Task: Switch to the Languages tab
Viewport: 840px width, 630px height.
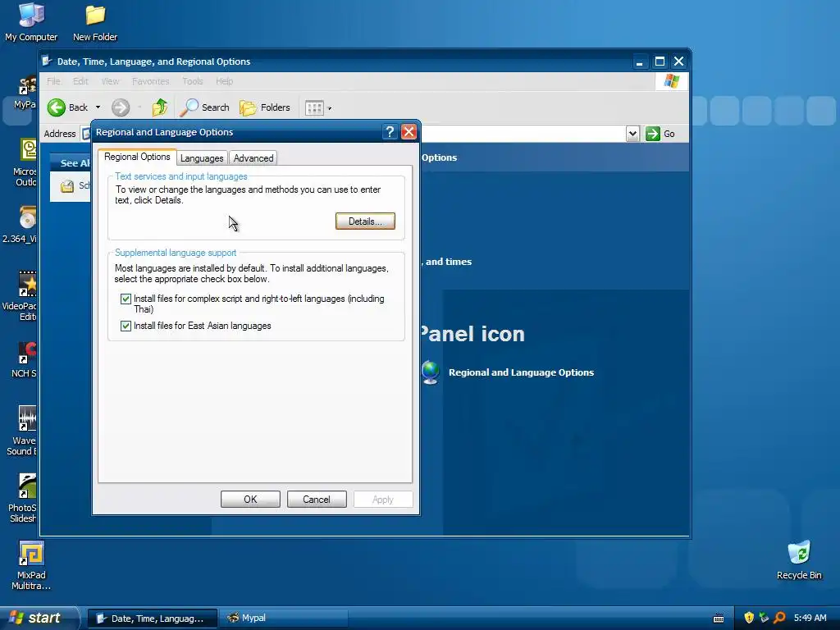Action: click(202, 158)
